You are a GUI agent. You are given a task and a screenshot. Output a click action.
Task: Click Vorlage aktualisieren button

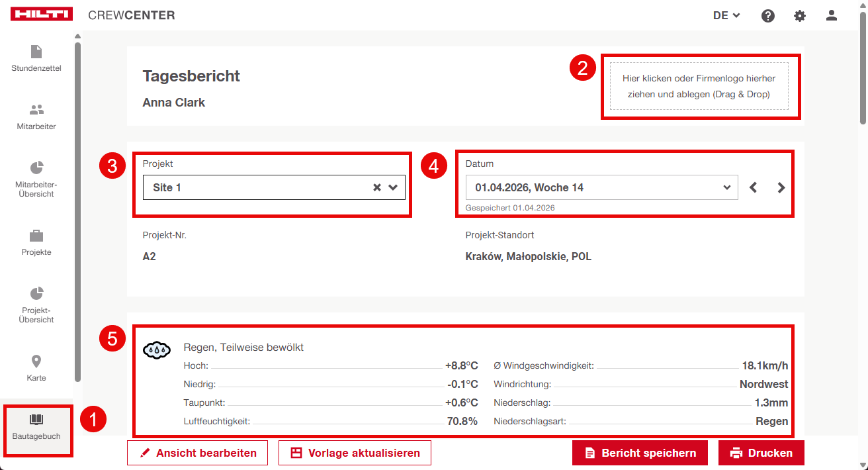[x=355, y=453]
